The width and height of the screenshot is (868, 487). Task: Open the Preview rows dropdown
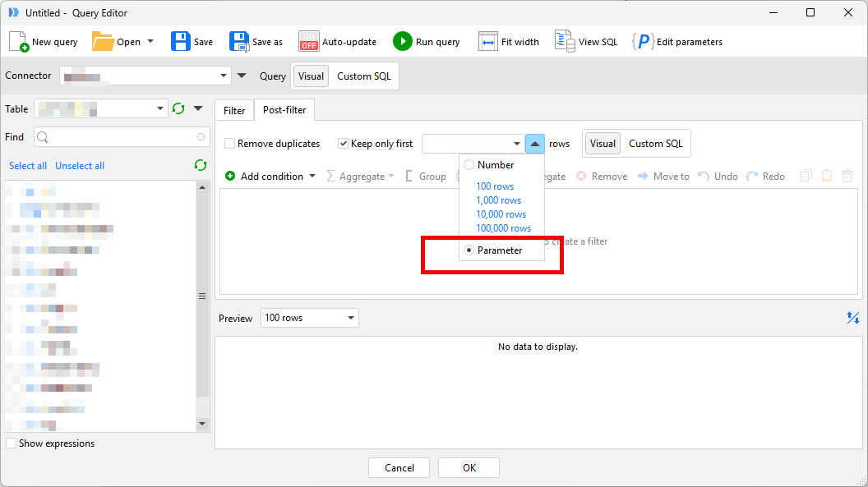point(351,318)
